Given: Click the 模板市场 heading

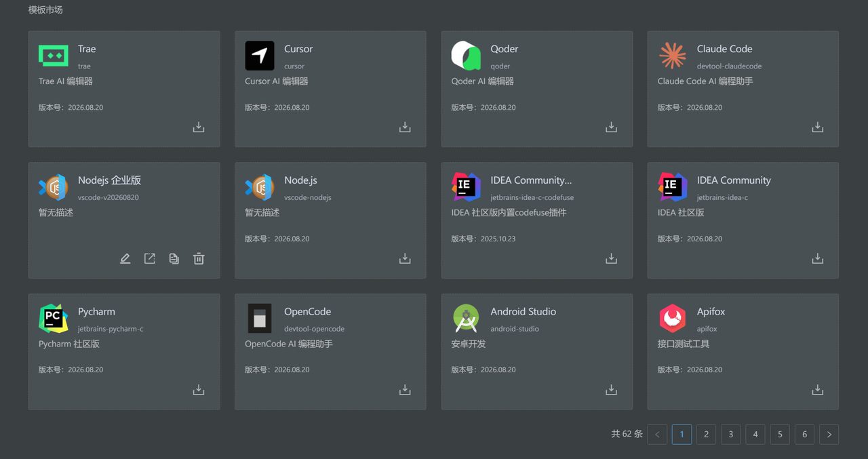Looking at the screenshot, I should coord(45,10).
